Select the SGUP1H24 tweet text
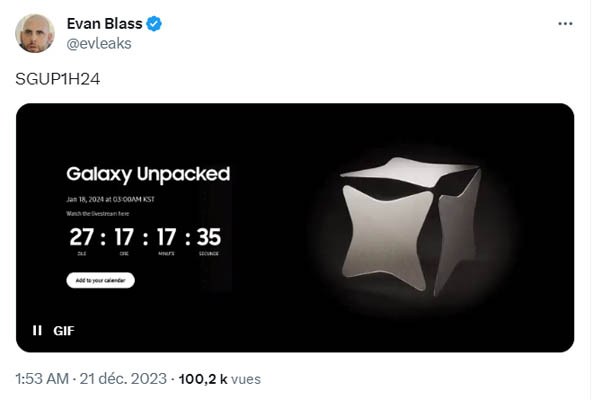 click(x=58, y=79)
